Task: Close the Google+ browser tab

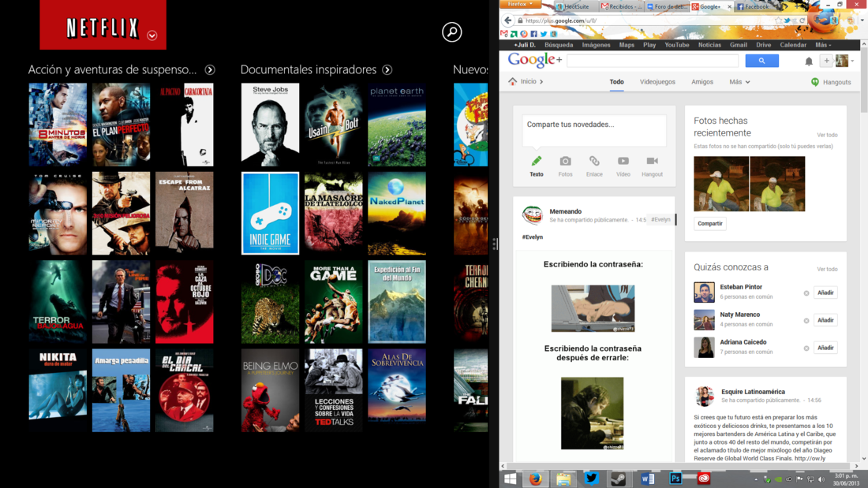Action: click(729, 6)
